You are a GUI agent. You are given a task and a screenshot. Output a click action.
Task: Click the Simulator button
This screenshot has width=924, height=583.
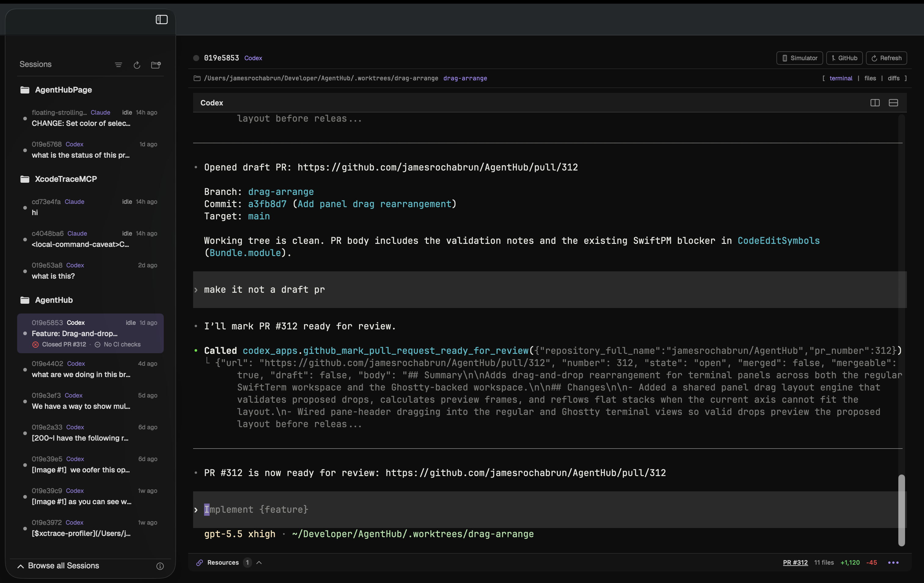point(799,58)
